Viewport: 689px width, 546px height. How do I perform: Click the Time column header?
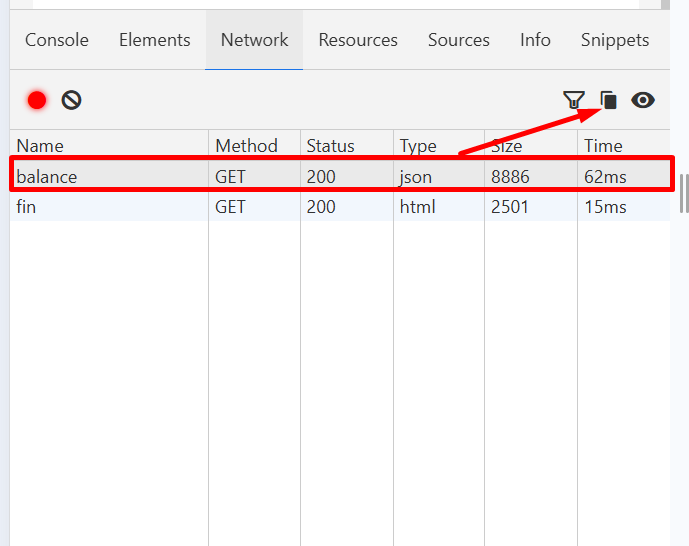(x=603, y=146)
